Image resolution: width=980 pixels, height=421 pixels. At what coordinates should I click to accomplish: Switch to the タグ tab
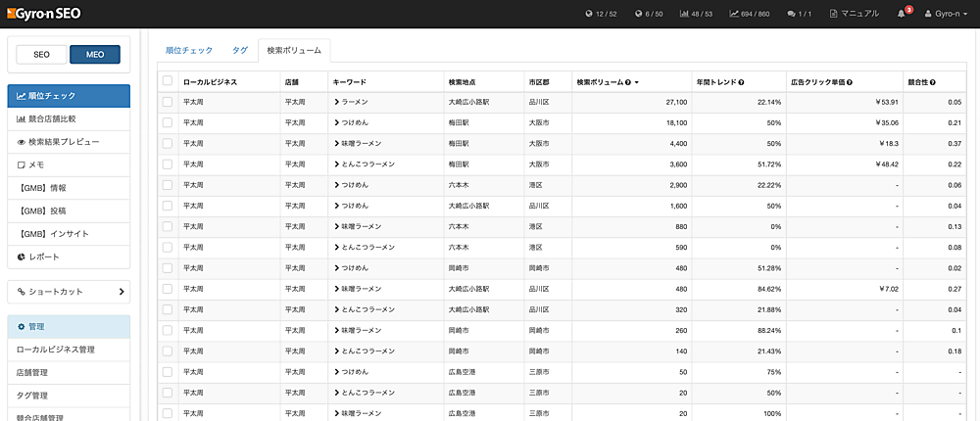[240, 49]
